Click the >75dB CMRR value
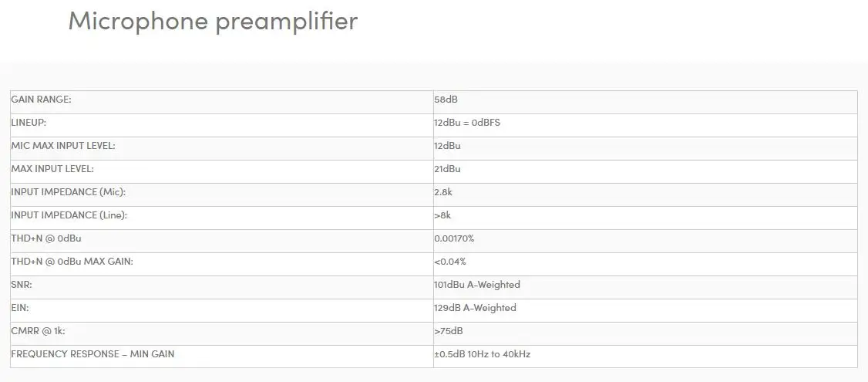The image size is (868, 382). pyautogui.click(x=449, y=331)
